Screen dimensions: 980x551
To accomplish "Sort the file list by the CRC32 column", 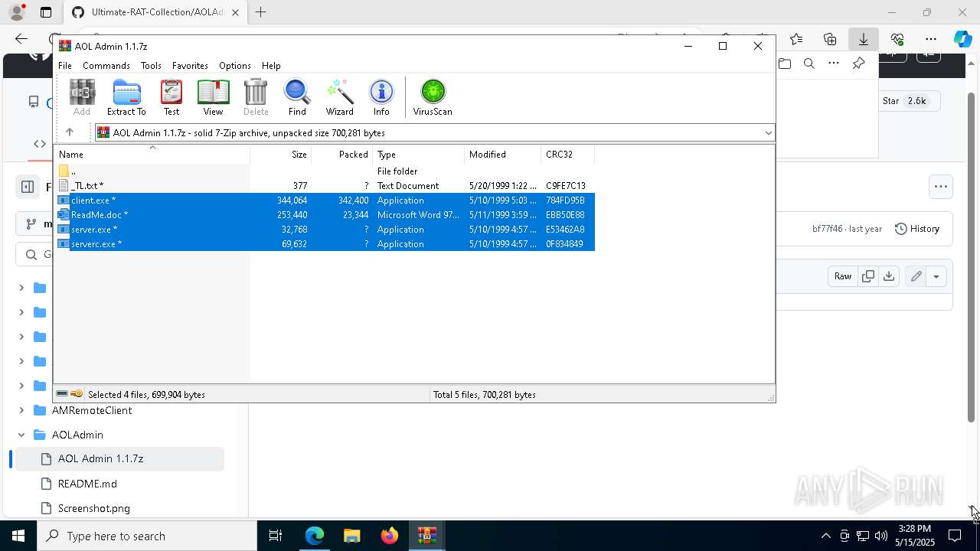I will (x=567, y=154).
